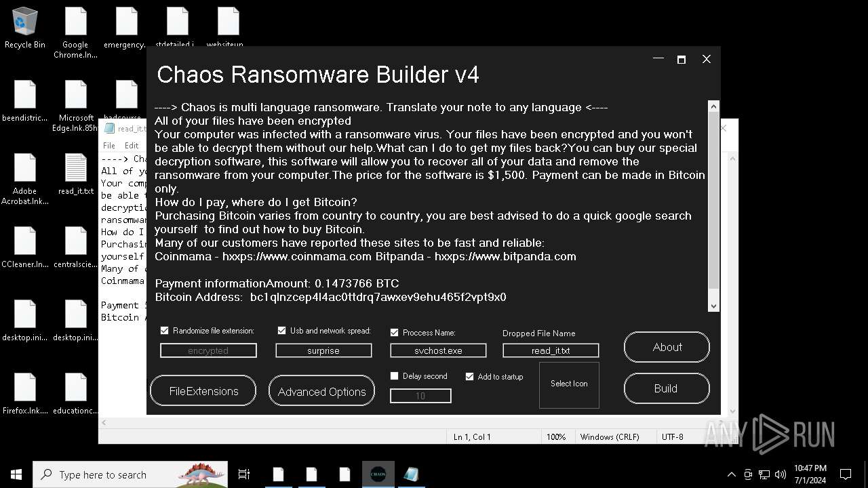Select the educationc file on desktop

coord(75,394)
